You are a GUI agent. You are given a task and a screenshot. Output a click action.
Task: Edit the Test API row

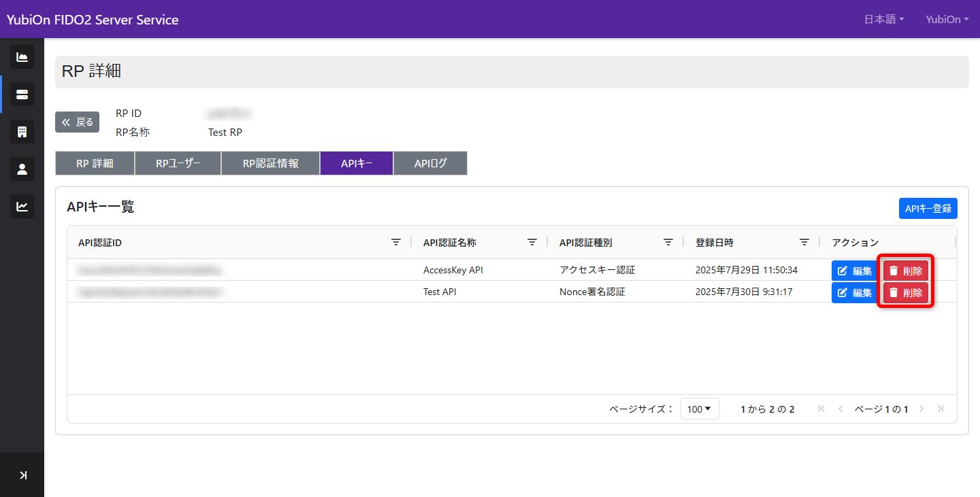point(855,292)
